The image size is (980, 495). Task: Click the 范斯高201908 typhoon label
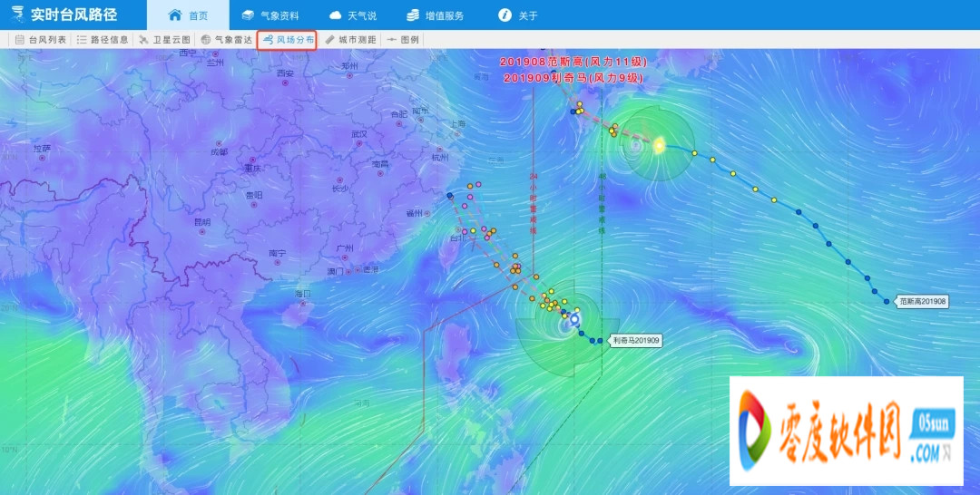click(x=922, y=301)
